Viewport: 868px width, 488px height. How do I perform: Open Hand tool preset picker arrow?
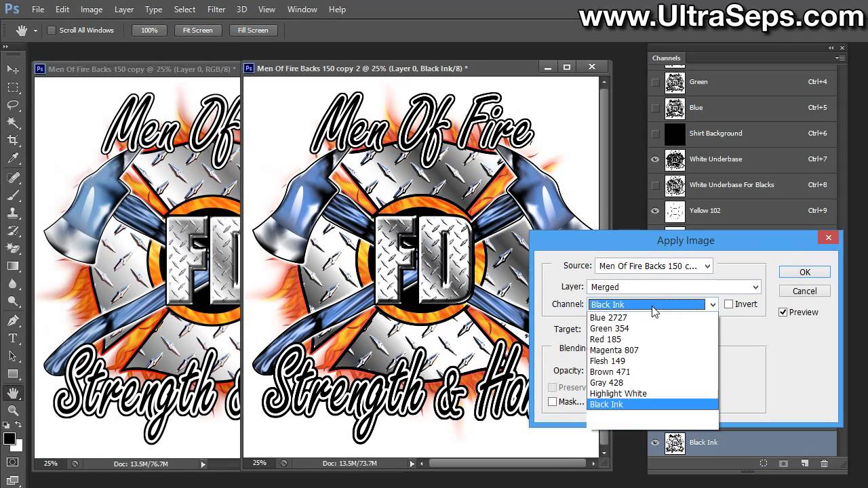point(35,30)
